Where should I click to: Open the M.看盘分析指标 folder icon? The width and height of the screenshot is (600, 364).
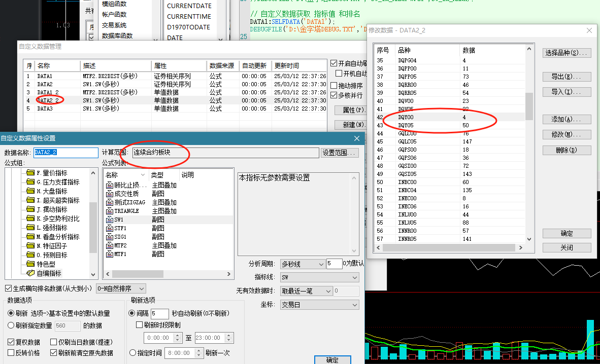(x=30, y=237)
